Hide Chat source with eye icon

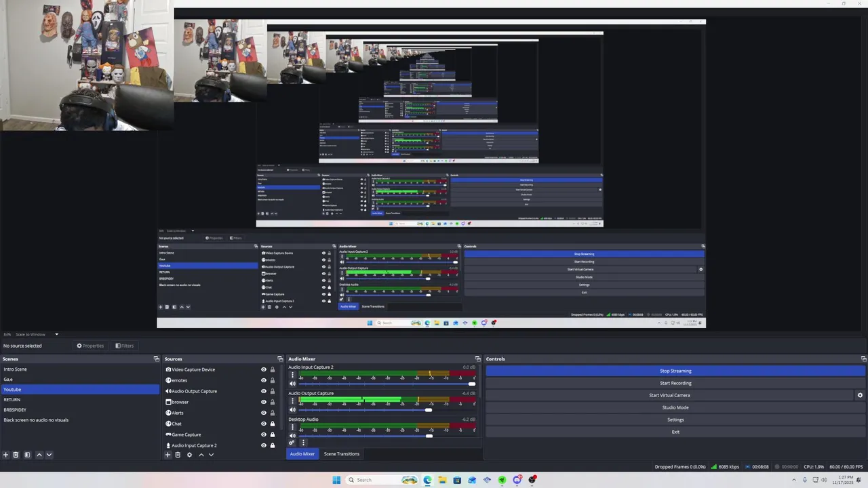click(264, 424)
